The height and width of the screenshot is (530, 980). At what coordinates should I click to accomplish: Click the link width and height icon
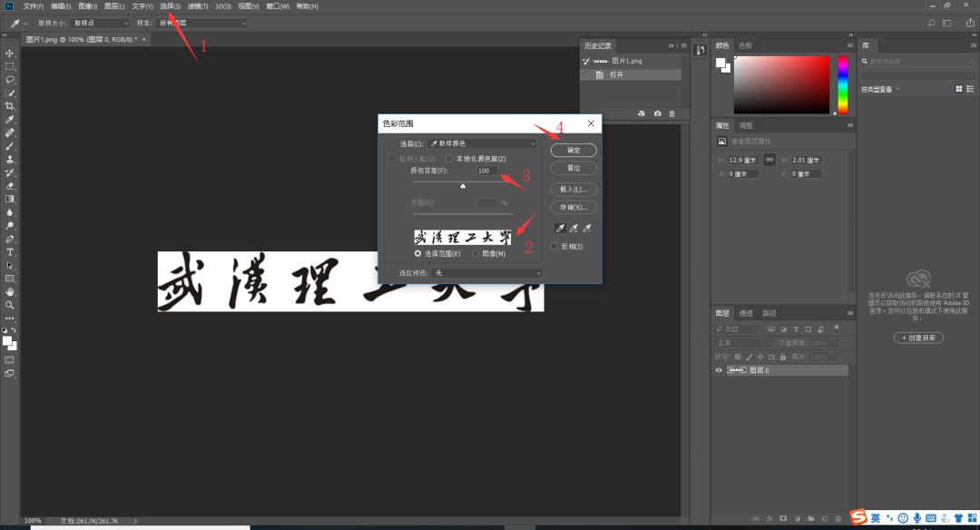(769, 160)
